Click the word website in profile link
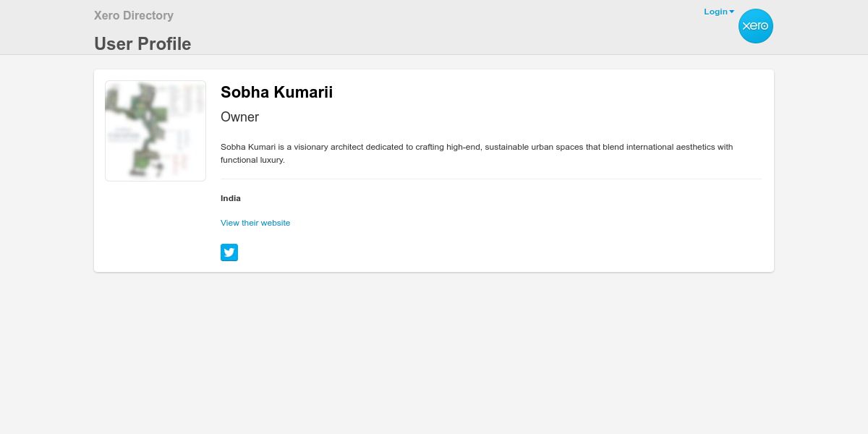 click(275, 223)
